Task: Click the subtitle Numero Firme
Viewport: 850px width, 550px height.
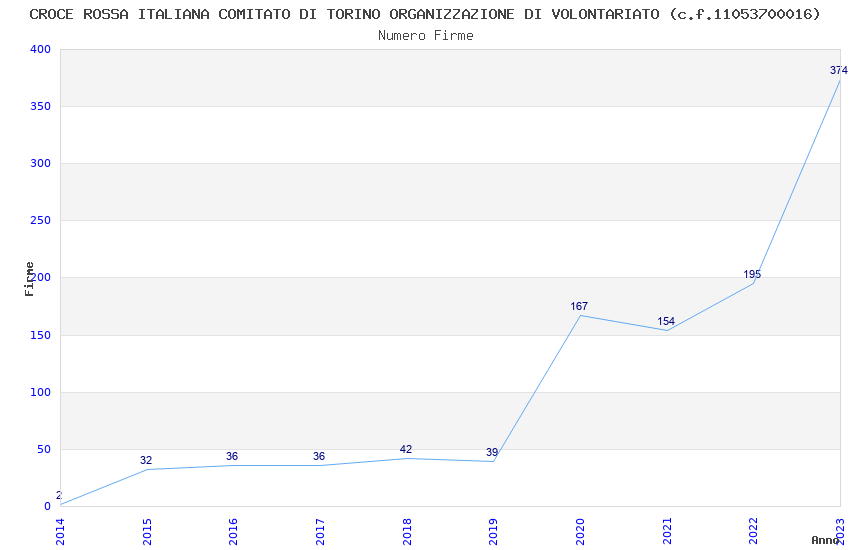Action: pos(426,35)
